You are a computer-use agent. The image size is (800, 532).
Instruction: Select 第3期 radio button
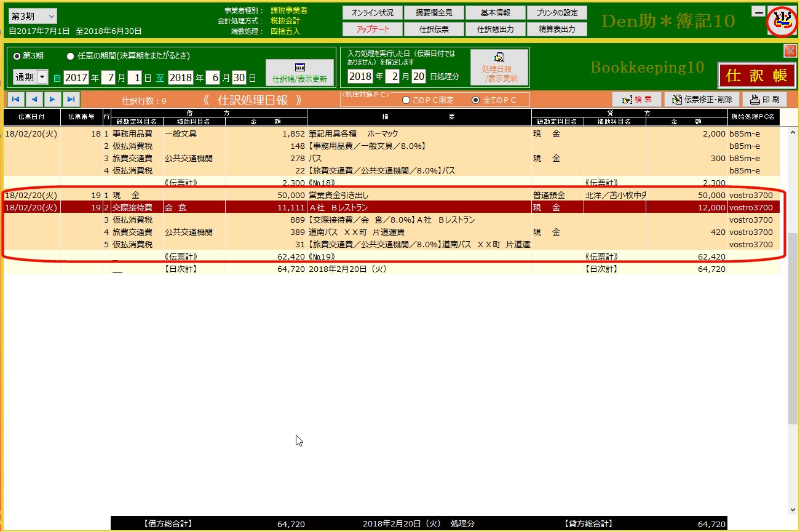(x=17, y=56)
